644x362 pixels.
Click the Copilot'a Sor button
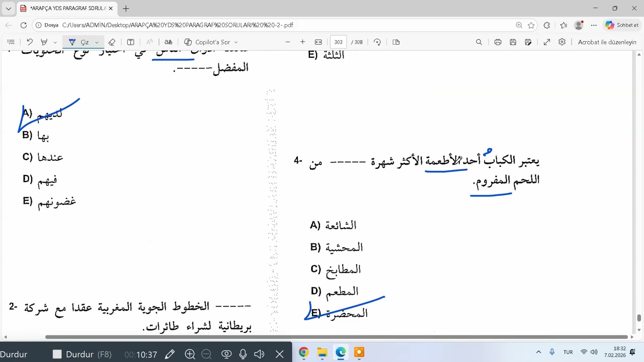coord(207,42)
